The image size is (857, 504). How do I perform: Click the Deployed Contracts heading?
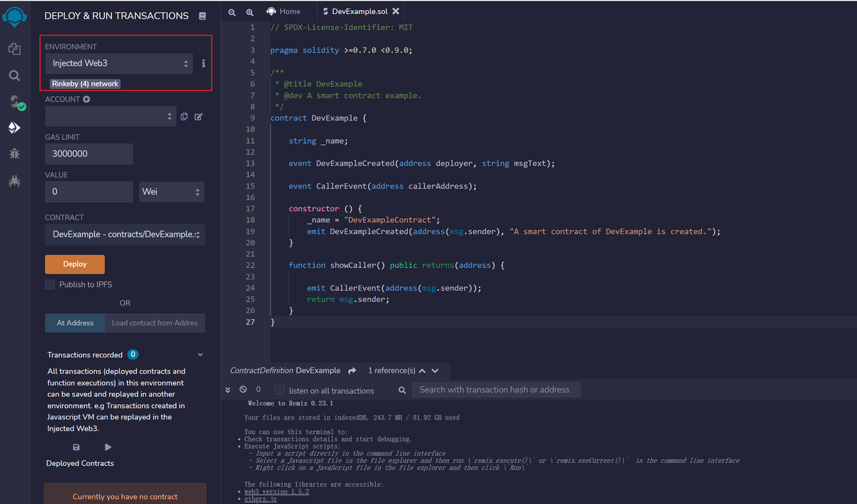(x=80, y=463)
